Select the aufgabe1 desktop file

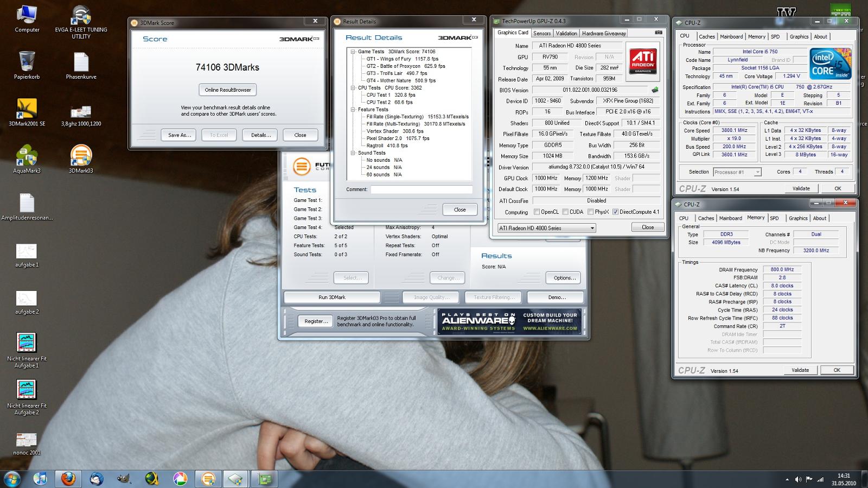[x=27, y=256]
